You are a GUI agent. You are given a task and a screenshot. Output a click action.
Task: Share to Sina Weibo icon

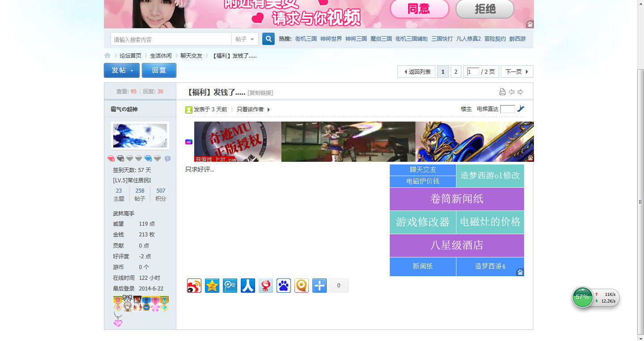194,286
